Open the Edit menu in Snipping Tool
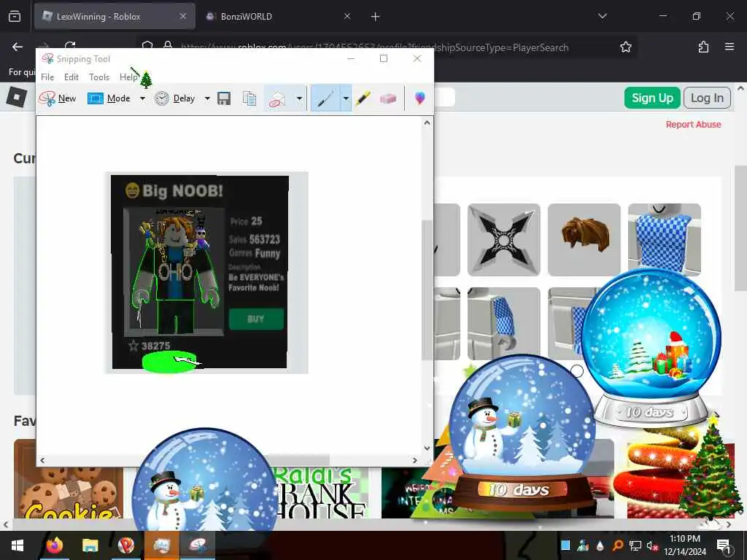 (71, 77)
